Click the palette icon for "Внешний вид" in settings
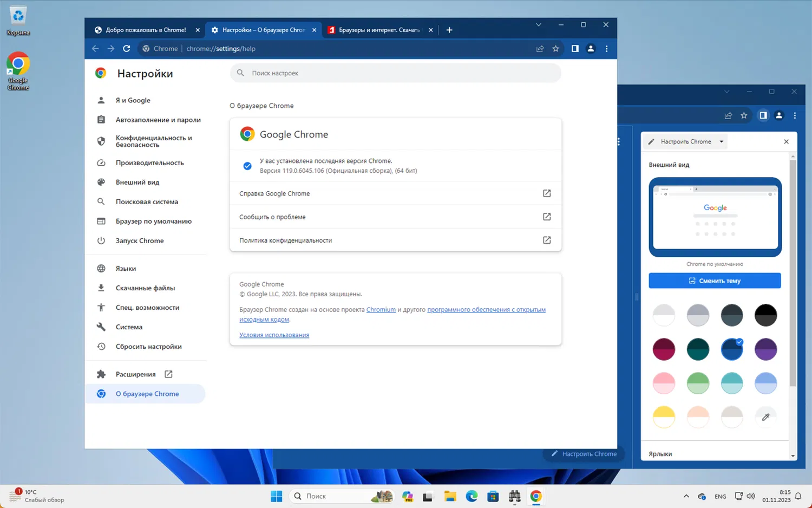This screenshot has width=812, height=508. 101,182
